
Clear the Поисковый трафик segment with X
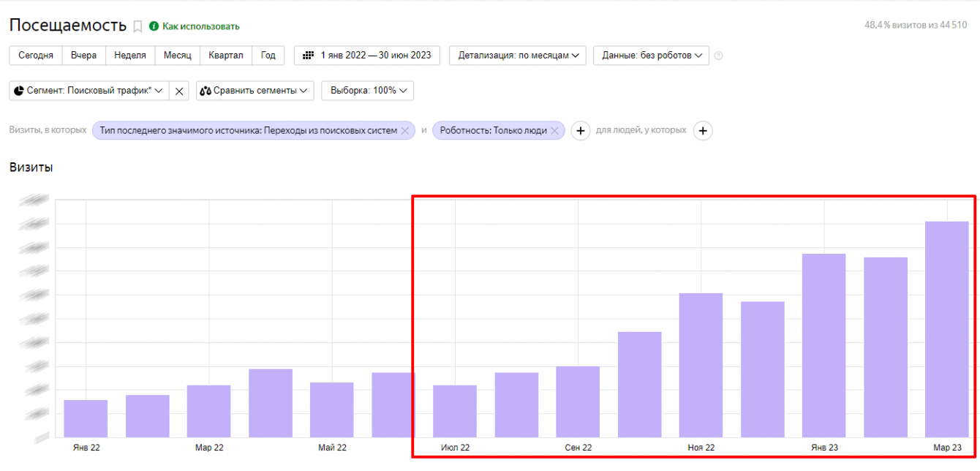click(179, 91)
